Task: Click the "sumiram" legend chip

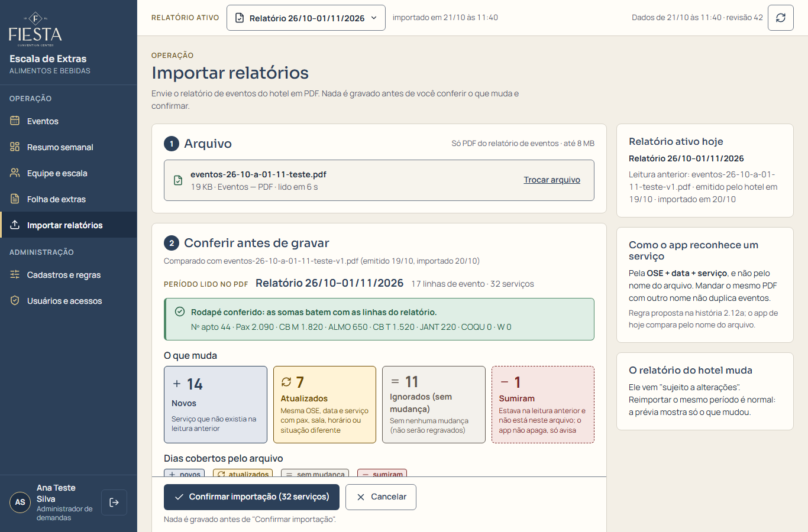Action: tap(382, 473)
